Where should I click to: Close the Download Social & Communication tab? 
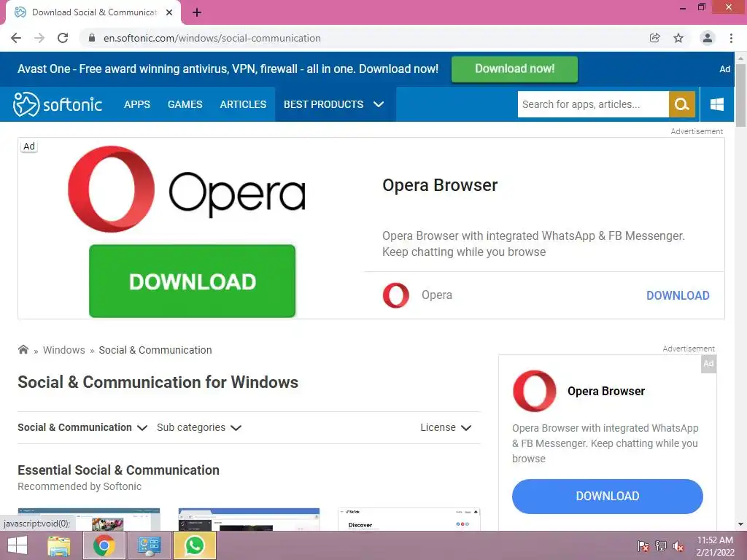point(169,12)
